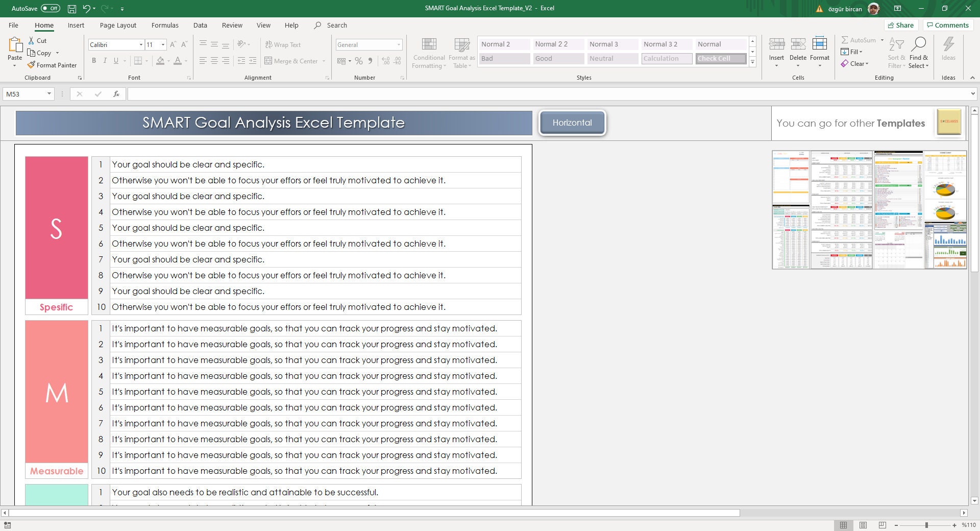The height and width of the screenshot is (531, 980).
Task: Open the Review menu tab
Action: click(232, 25)
